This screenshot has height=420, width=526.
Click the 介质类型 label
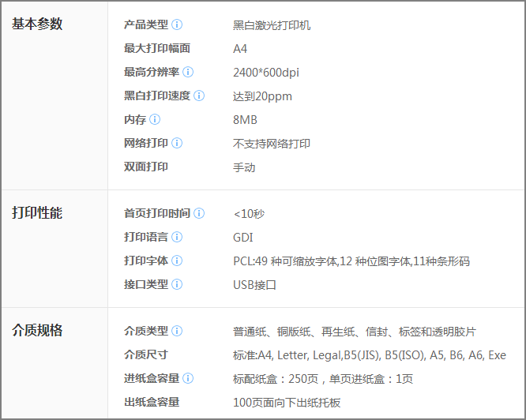[x=146, y=331]
